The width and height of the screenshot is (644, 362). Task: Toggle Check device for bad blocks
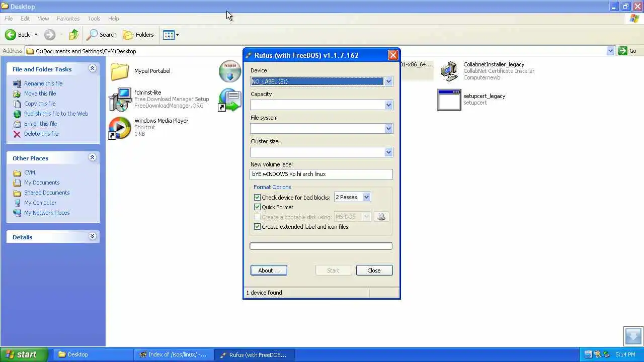coord(257,198)
